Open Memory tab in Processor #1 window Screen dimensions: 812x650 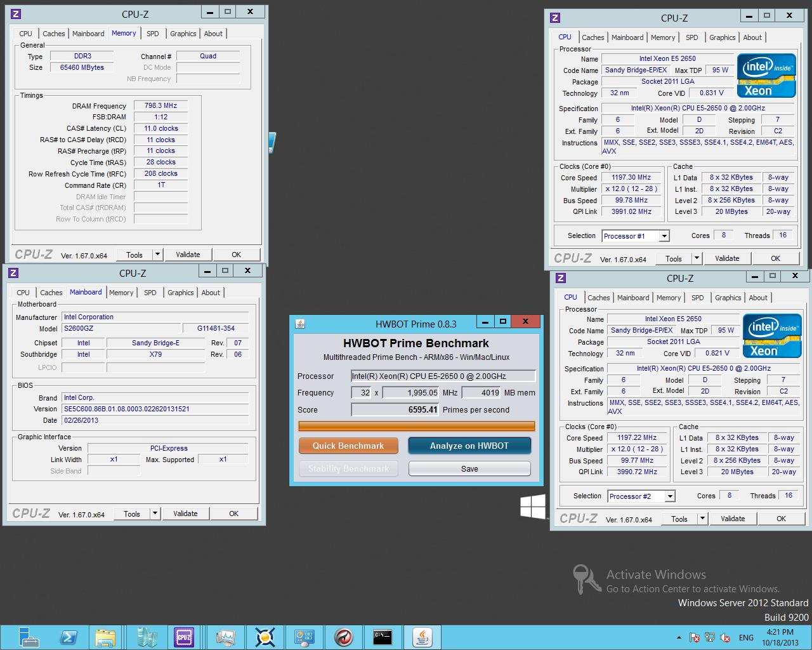click(663, 37)
